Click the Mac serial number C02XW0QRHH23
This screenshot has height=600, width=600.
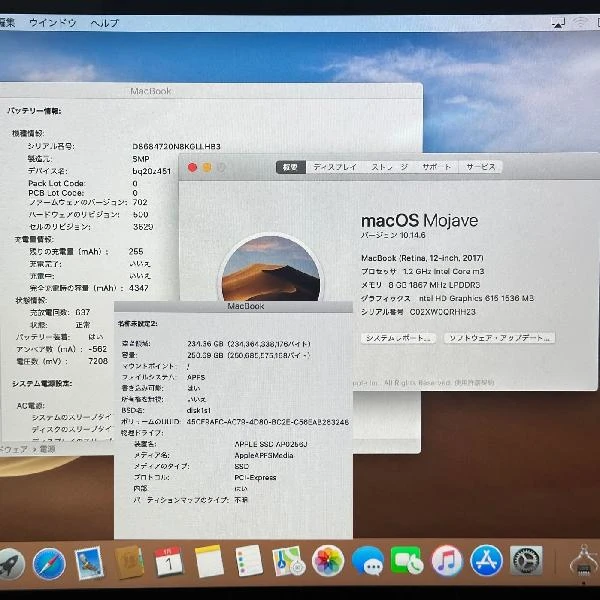(443, 312)
